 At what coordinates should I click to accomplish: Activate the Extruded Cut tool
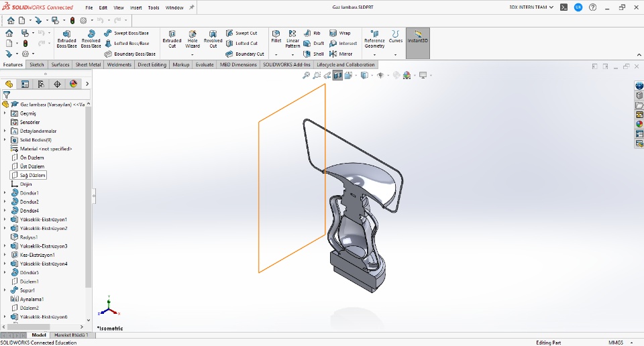[172, 39]
